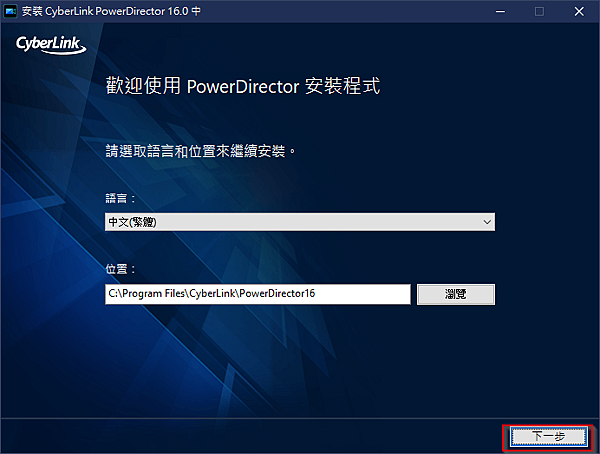Viewport: 600px width, 454px height.
Task: Focus the install location path field
Action: (x=258, y=294)
